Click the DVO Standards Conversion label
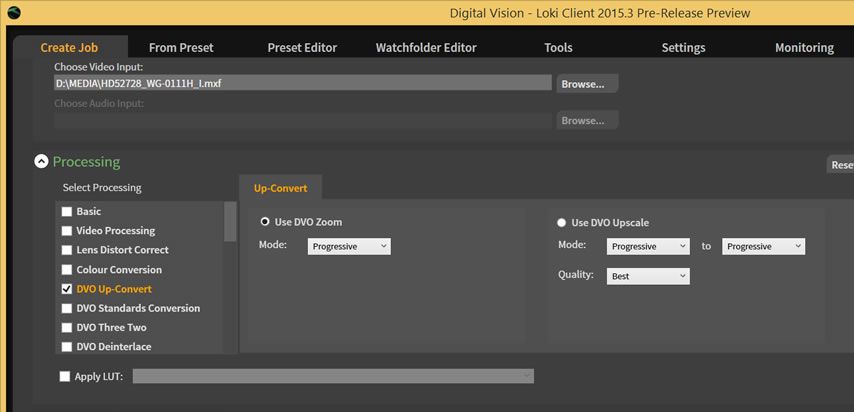 [x=138, y=308]
